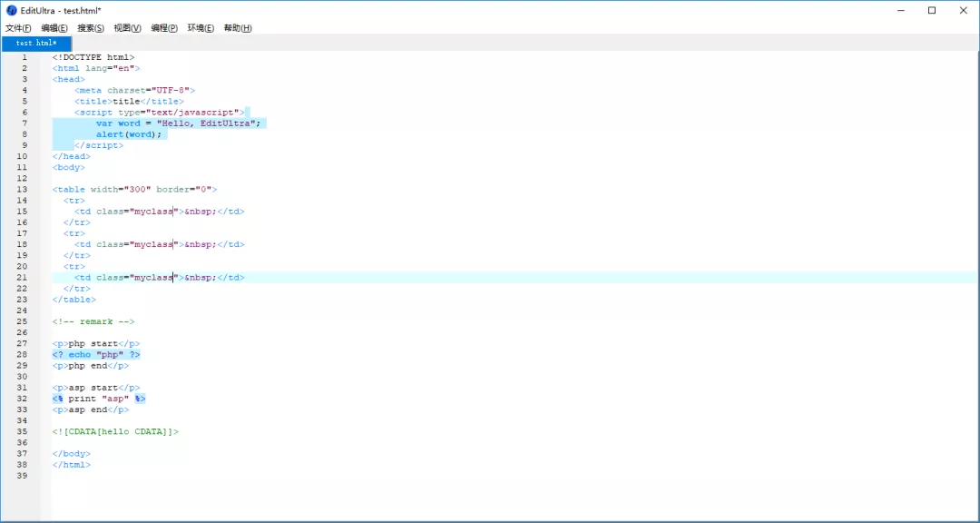This screenshot has width=980, height=523.
Task: Click the <!-- remark --> comment text
Action: pos(93,321)
